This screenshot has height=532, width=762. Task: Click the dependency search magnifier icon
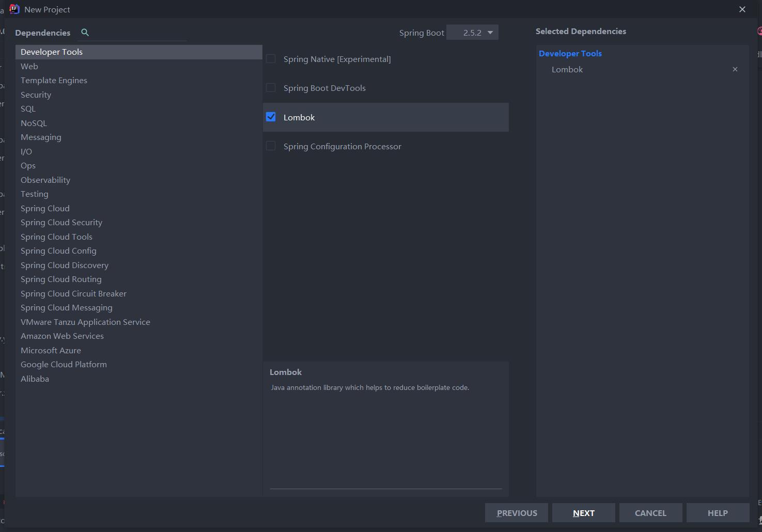click(85, 32)
